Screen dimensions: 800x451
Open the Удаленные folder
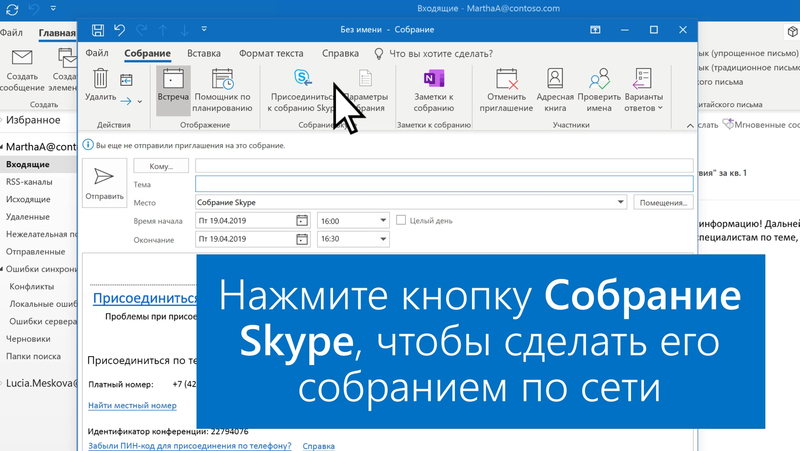click(x=28, y=217)
